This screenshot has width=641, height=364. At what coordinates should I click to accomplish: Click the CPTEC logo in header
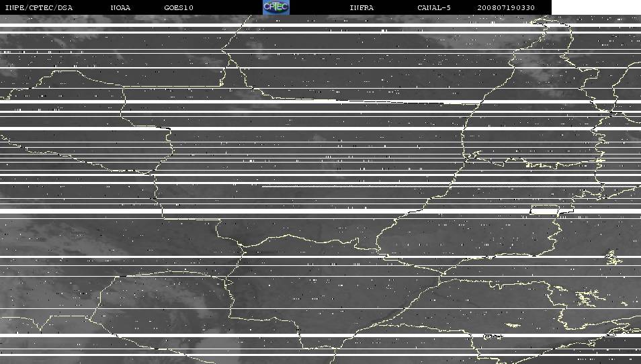[x=276, y=7]
